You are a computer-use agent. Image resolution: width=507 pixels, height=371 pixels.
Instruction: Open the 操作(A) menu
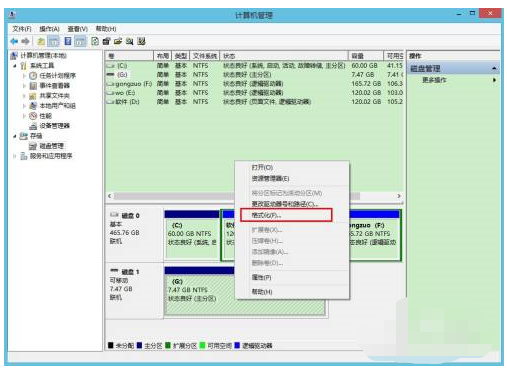point(49,29)
